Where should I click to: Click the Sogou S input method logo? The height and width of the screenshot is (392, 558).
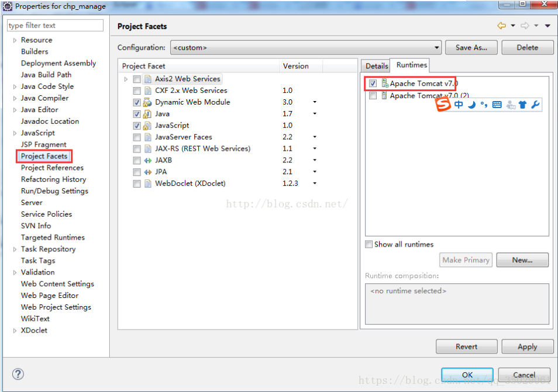point(443,105)
